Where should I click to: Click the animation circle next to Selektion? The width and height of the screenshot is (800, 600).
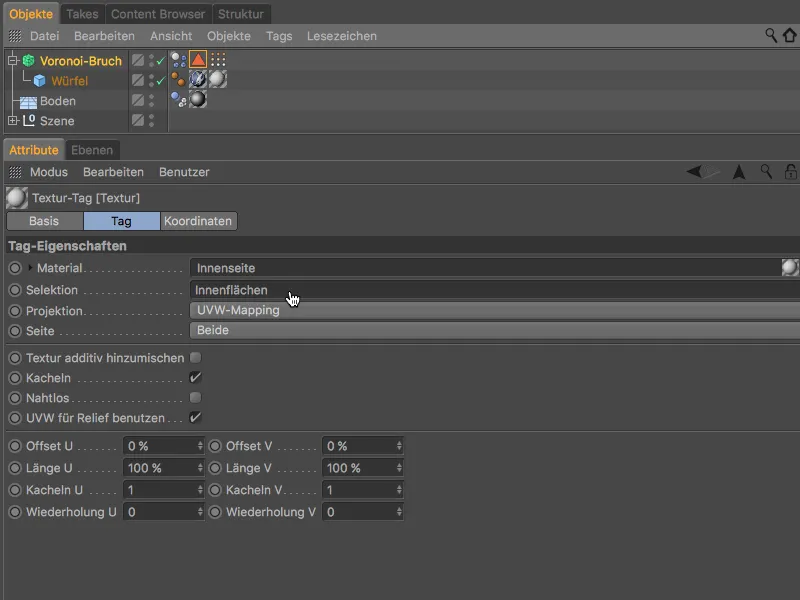(15, 290)
